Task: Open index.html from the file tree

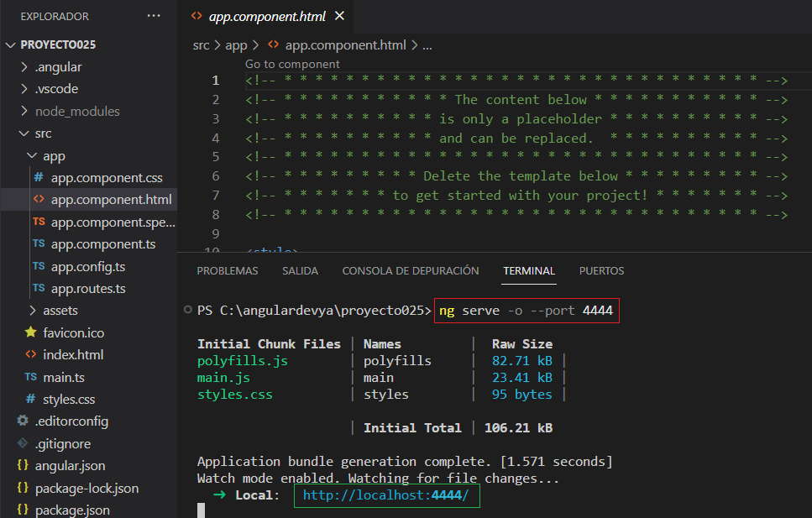Action: [73, 355]
